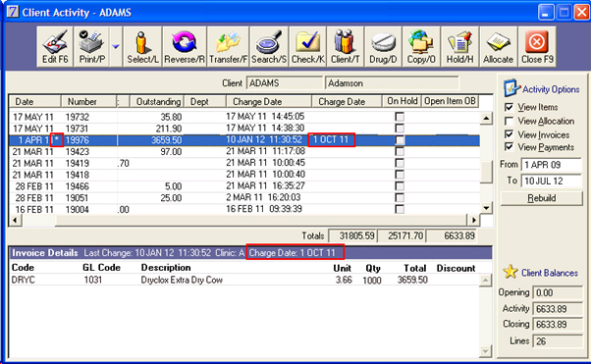Click the Transfer/F folder icon
591x364 pixels.
(x=228, y=47)
